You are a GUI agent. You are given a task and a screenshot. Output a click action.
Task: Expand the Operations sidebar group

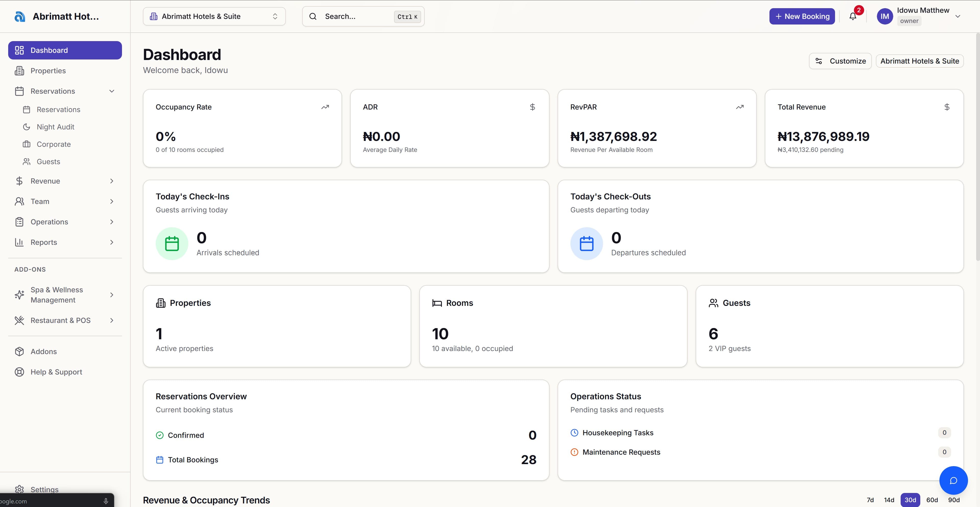tap(112, 222)
